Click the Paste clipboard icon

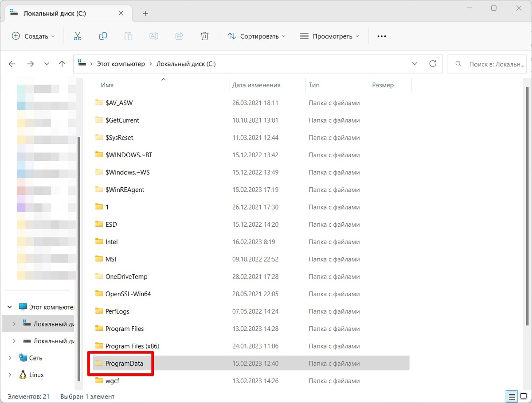click(128, 36)
